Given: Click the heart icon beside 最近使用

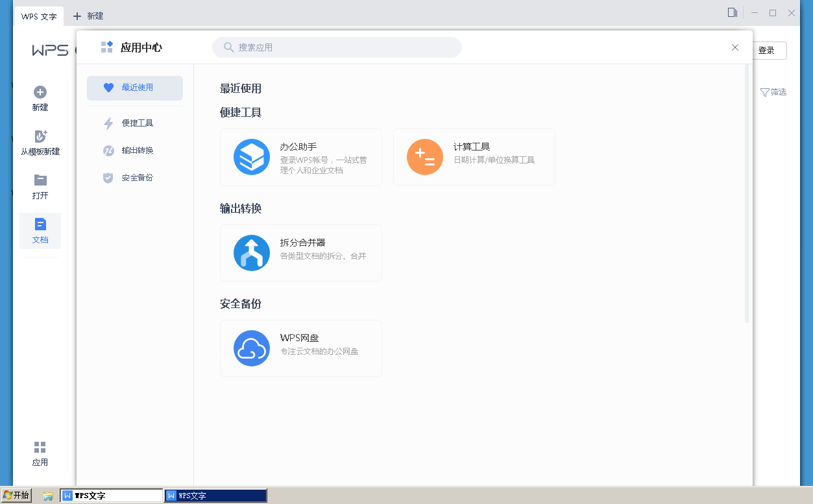Looking at the screenshot, I should point(108,88).
